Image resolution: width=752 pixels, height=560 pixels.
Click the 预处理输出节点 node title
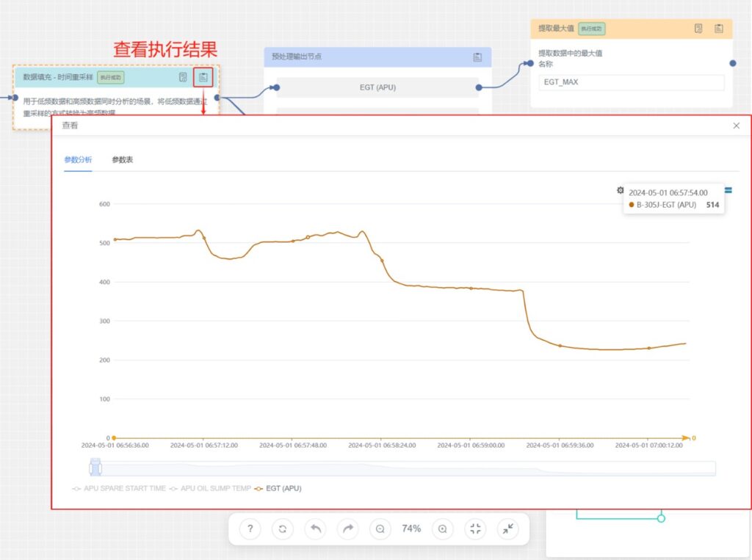[297, 57]
